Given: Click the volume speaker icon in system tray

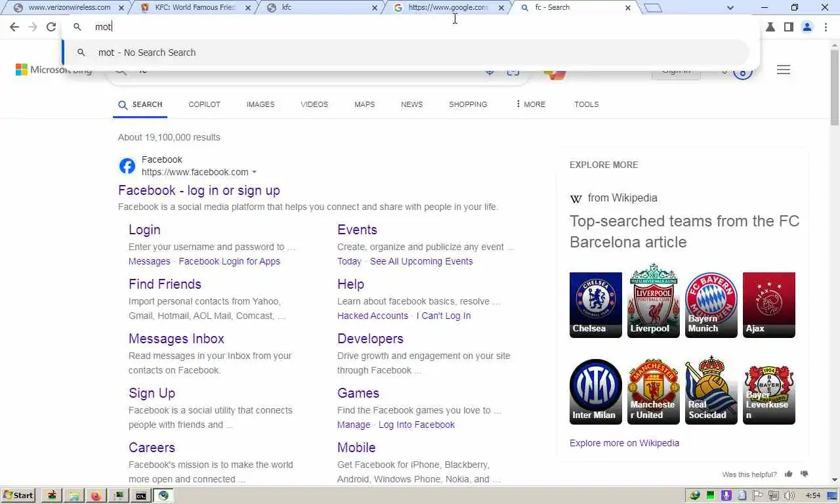Looking at the screenshot, I should point(789,495).
